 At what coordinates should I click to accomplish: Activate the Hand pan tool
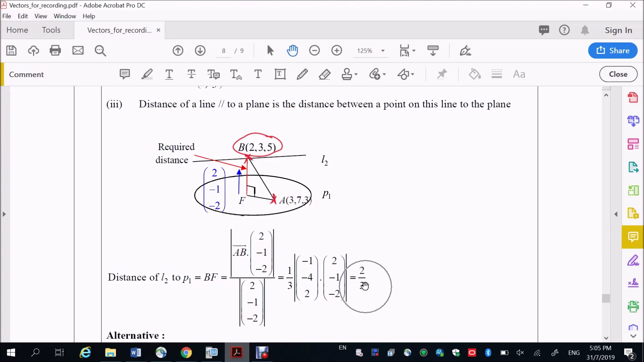pyautogui.click(x=292, y=51)
